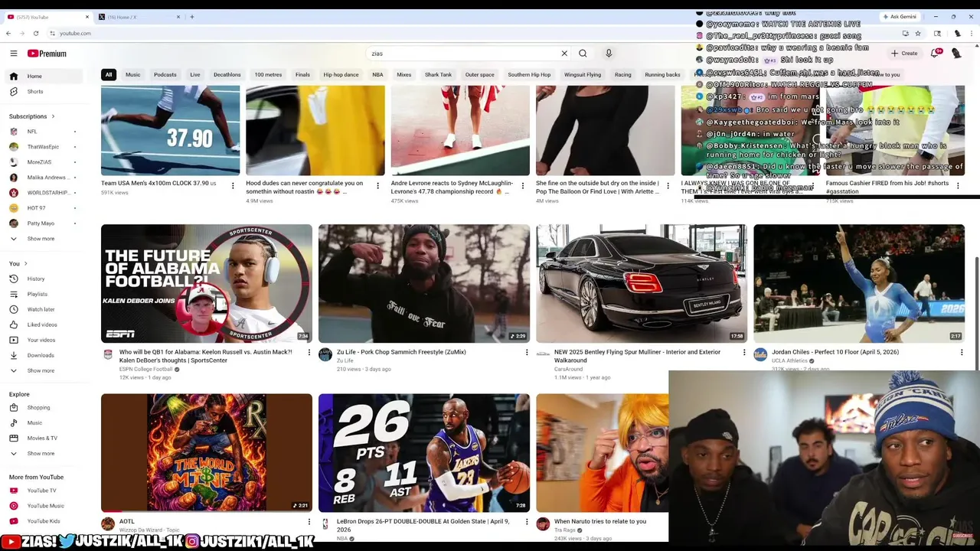The width and height of the screenshot is (980, 551).
Task: Select the Music filter chip
Action: (133, 74)
